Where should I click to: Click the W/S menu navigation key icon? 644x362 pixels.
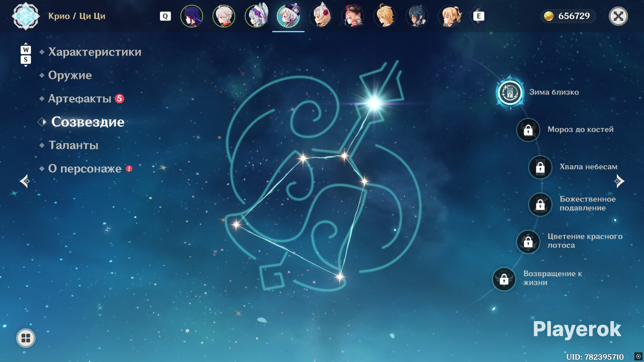pyautogui.click(x=26, y=55)
